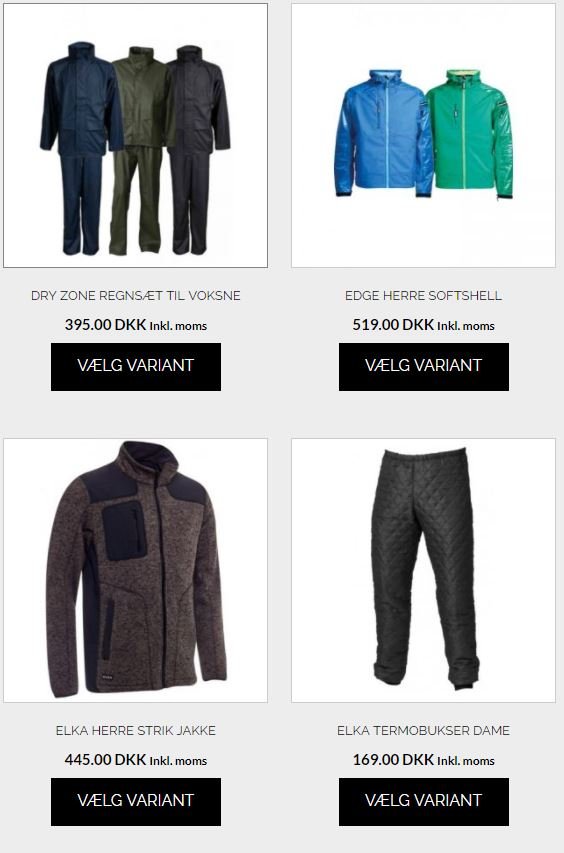Click the 169.00 DKK price text
Image resolution: width=564 pixels, height=853 pixels.
click(x=393, y=759)
